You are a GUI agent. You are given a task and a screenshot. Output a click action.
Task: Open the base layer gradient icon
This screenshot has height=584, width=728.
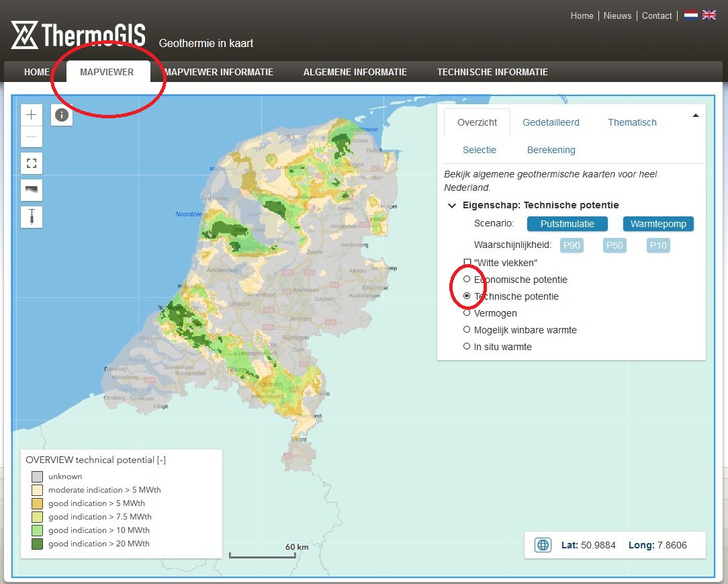click(x=32, y=190)
